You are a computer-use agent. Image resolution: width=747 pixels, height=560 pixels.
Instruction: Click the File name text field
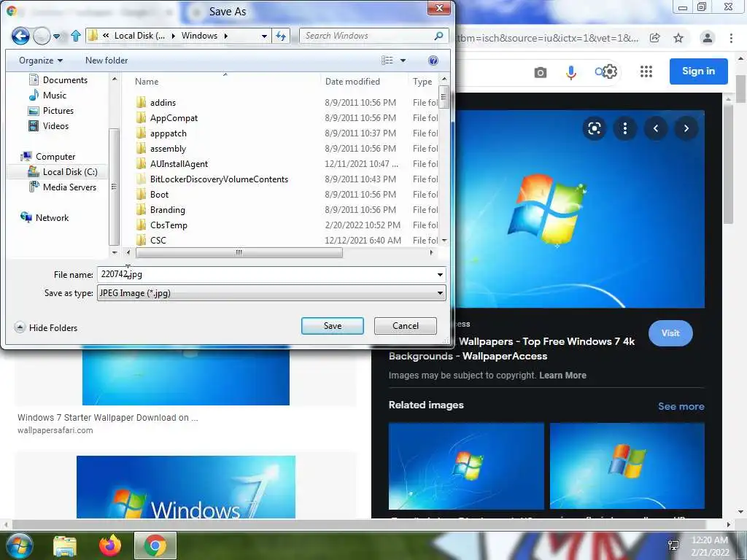[266, 274]
